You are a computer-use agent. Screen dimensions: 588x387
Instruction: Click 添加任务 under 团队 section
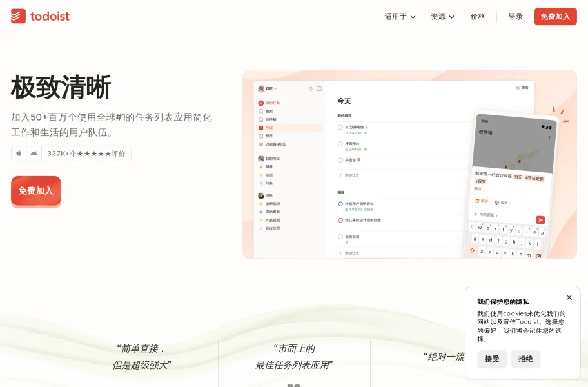pos(349,253)
